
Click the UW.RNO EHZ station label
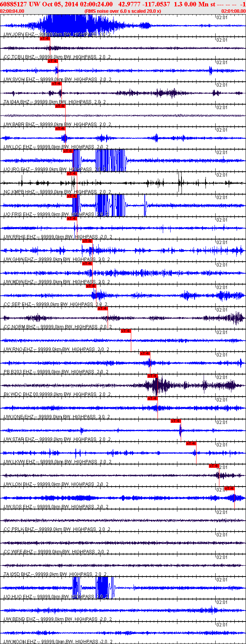point(18,349)
